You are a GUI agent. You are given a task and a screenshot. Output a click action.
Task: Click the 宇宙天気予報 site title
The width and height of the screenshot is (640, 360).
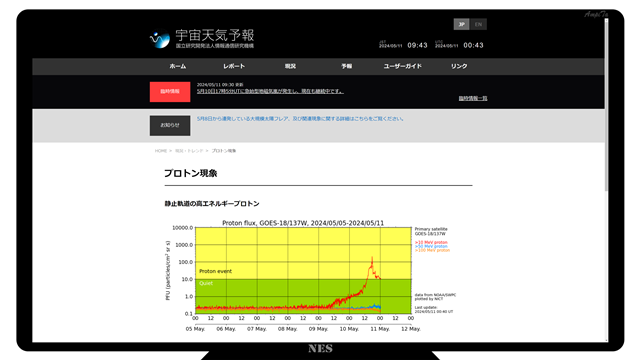pyautogui.click(x=215, y=35)
